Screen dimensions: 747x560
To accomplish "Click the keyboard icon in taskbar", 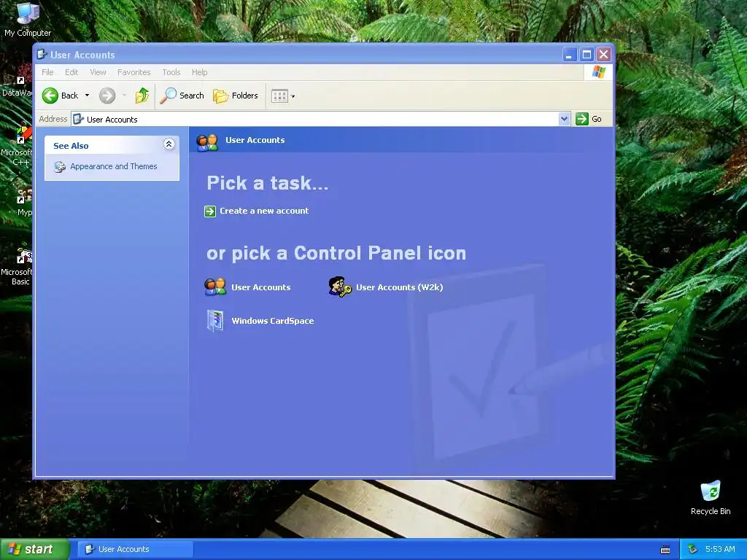I will pos(665,550).
